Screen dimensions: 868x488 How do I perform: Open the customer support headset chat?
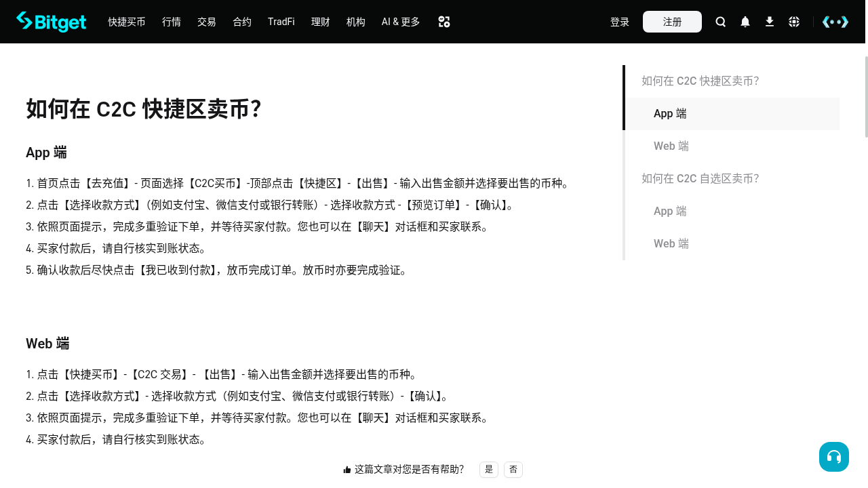pos(834,457)
